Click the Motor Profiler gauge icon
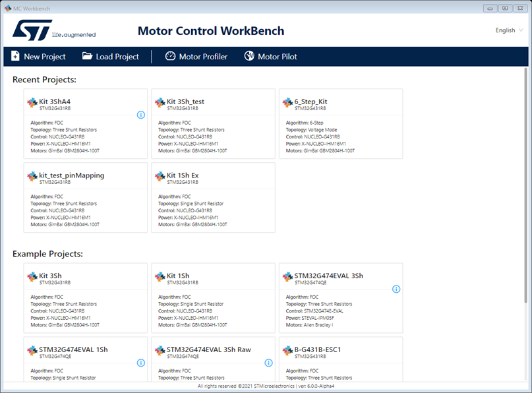 (x=170, y=56)
